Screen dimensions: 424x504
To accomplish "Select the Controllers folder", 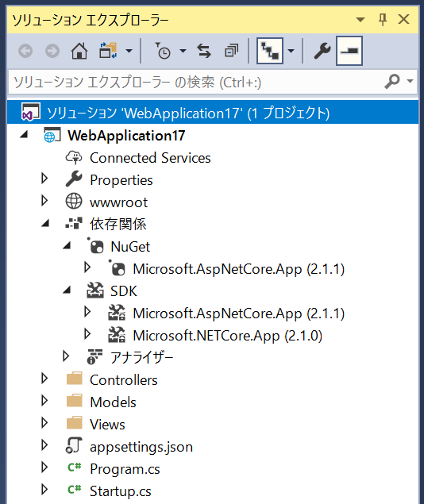I will pos(124,380).
